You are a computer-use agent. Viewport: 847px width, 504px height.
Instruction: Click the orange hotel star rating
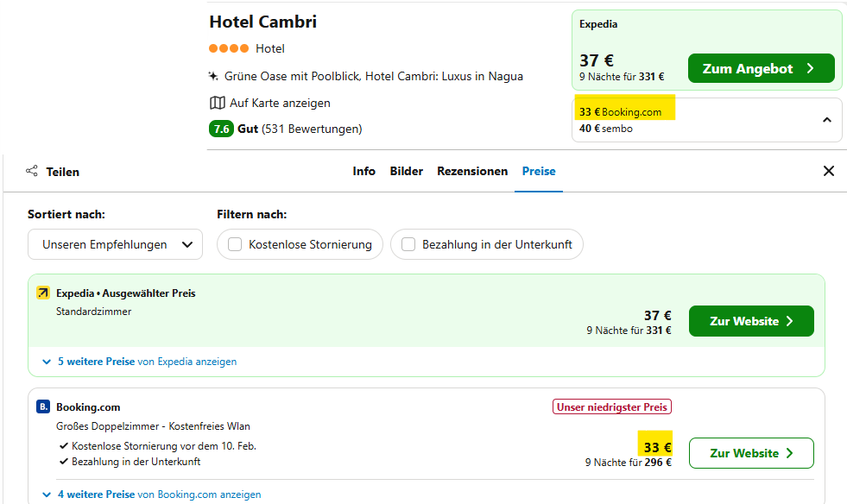(x=229, y=48)
